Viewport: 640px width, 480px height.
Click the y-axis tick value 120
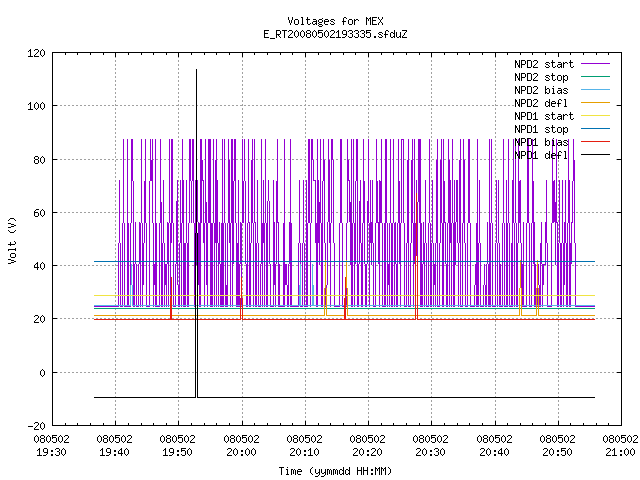pos(36,53)
